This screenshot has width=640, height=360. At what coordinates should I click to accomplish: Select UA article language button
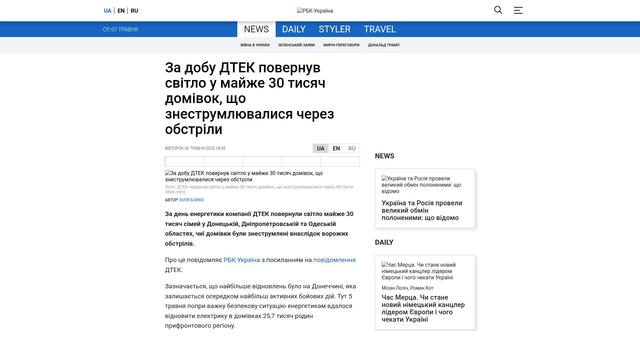320,148
